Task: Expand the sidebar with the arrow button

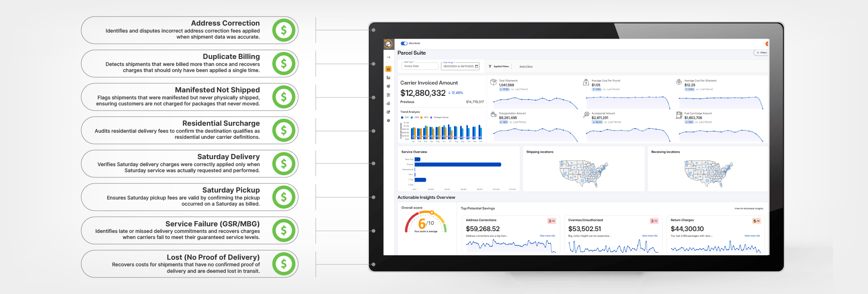Action: pyautogui.click(x=388, y=57)
